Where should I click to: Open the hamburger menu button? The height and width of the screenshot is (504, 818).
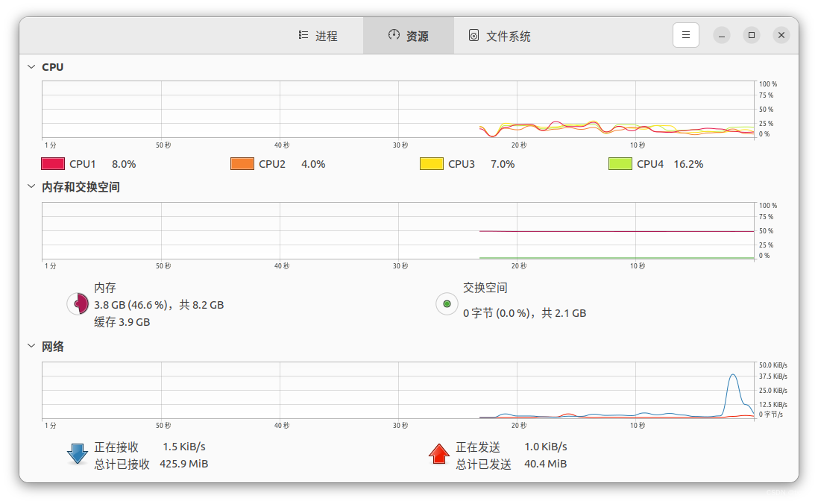coord(686,35)
